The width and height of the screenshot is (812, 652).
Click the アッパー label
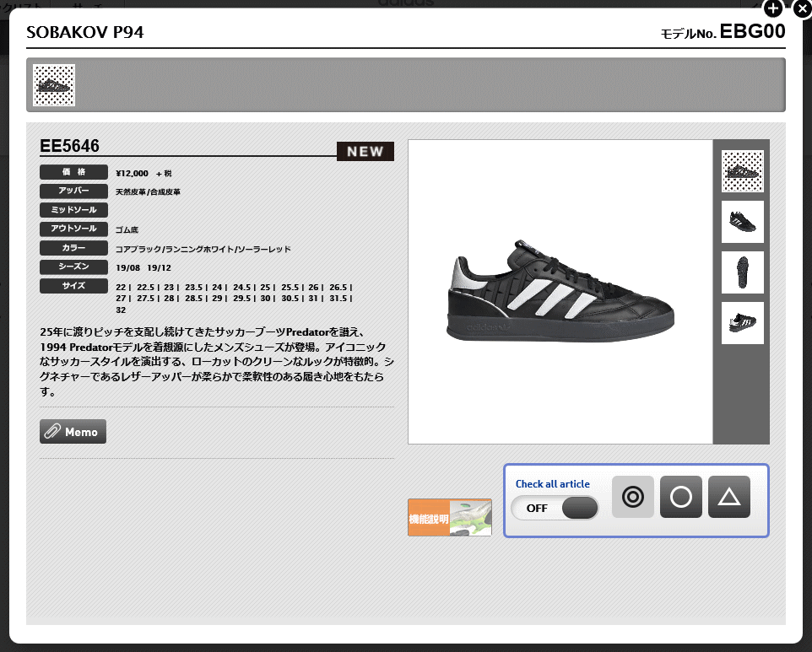click(x=73, y=191)
